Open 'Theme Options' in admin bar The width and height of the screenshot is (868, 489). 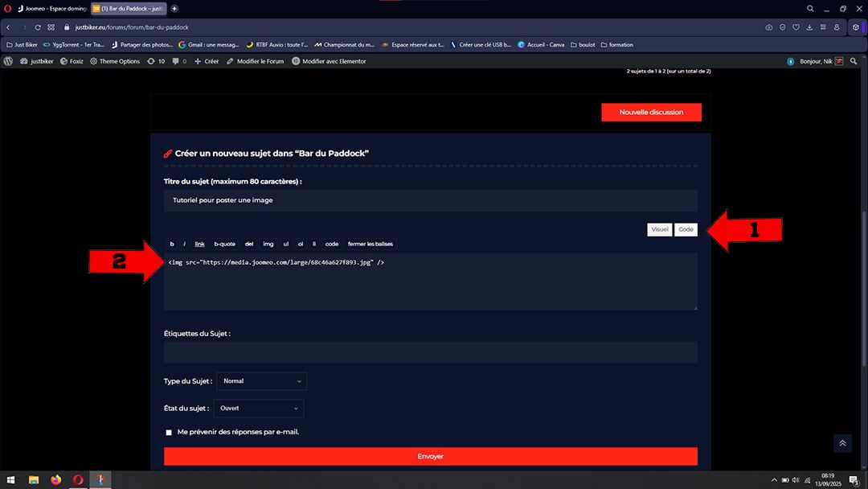point(115,61)
